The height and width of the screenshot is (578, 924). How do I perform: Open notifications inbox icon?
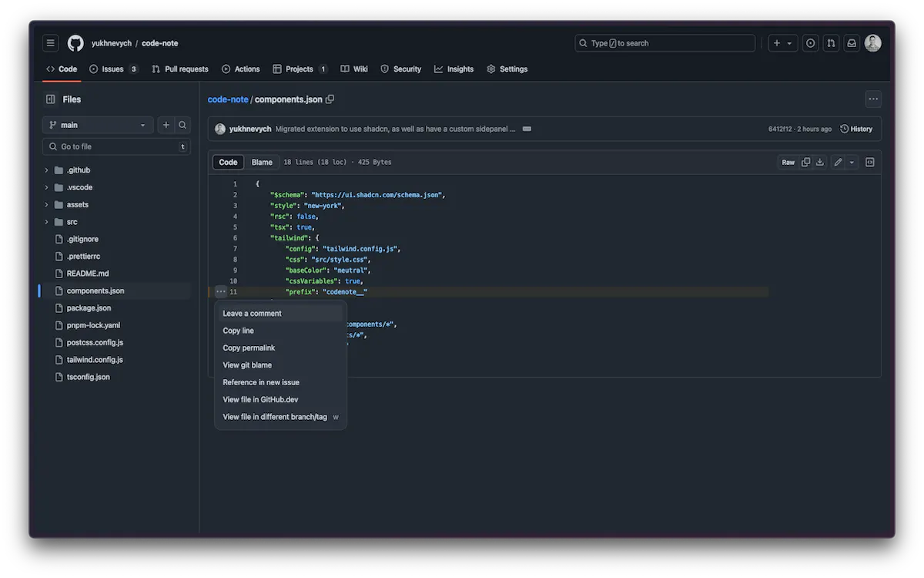pos(852,43)
